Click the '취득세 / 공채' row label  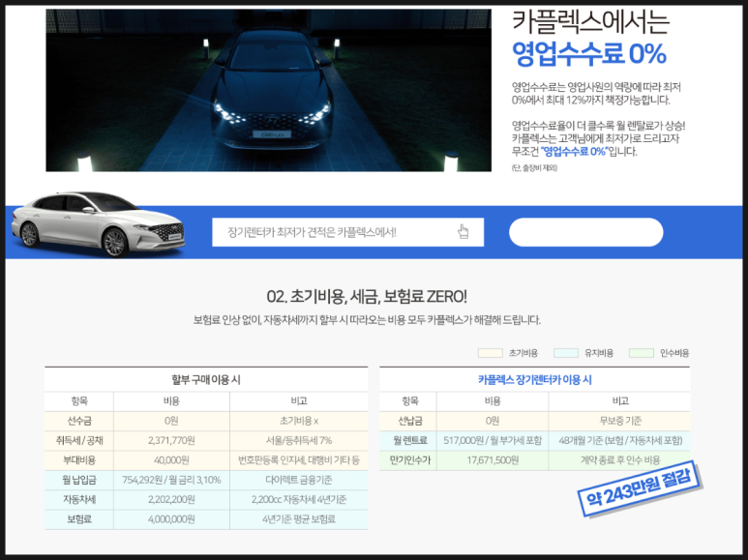point(79,440)
